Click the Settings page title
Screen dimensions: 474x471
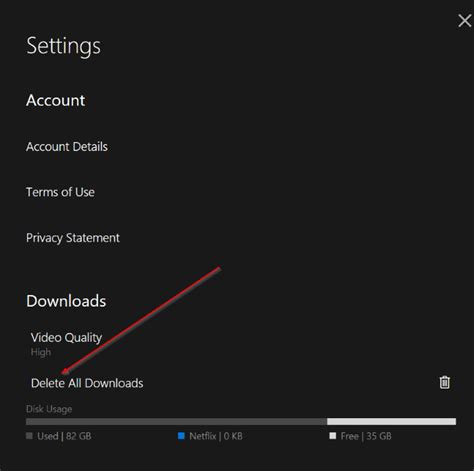point(63,46)
